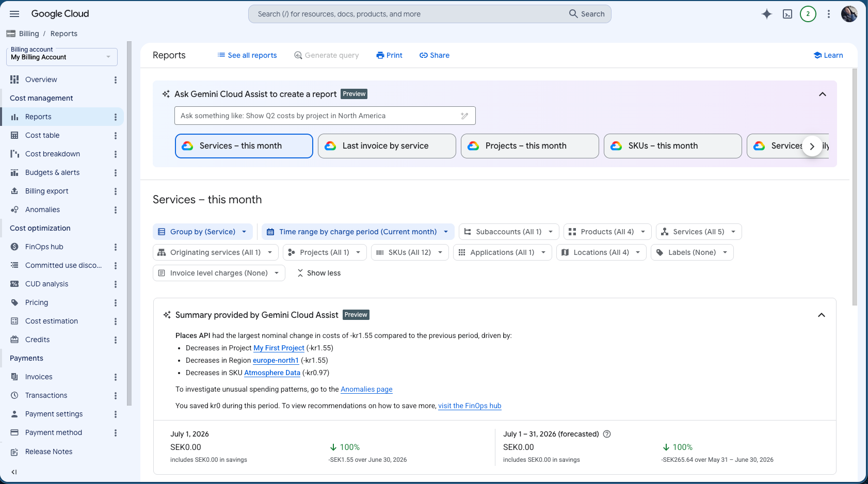Open Invoice level charges (None) dropdown
Viewport: 868px width, 484px height.
click(x=219, y=273)
